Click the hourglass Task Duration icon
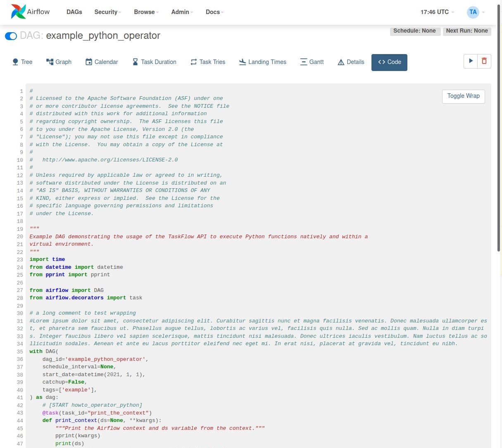The image size is (502, 448). (x=135, y=62)
